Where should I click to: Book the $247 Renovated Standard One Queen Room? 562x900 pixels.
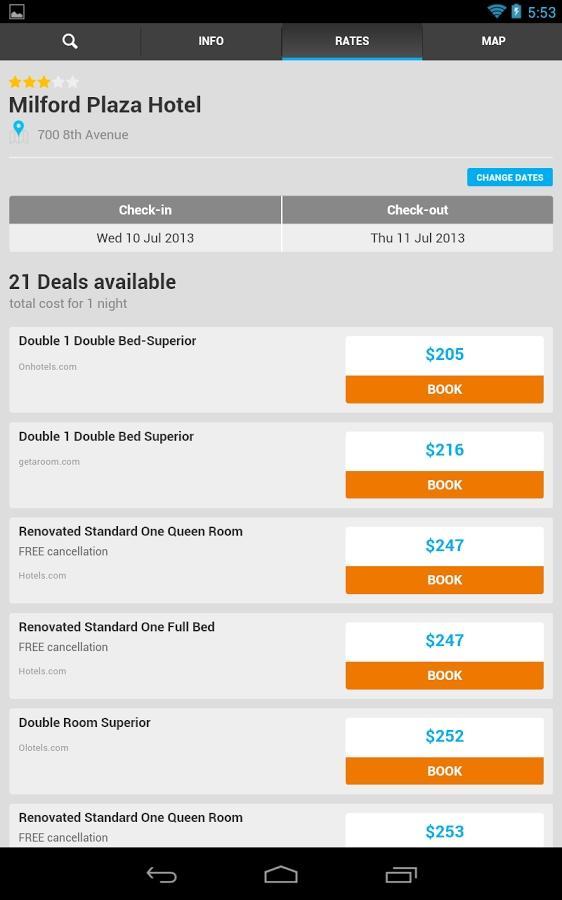[x=444, y=580]
